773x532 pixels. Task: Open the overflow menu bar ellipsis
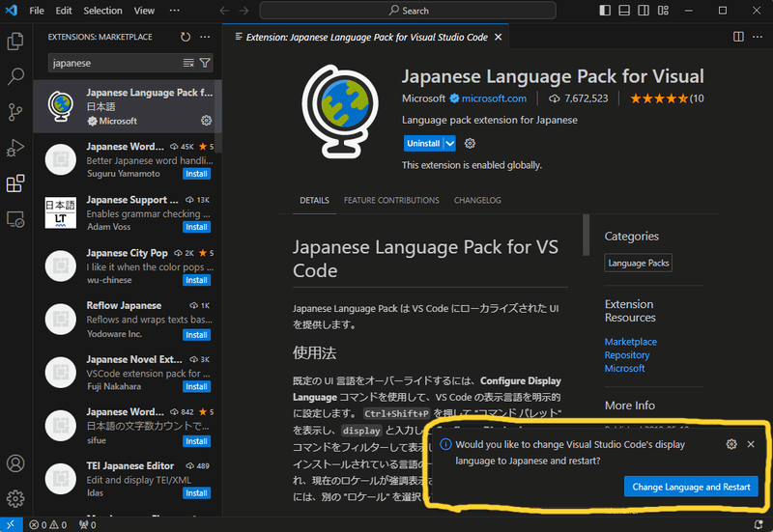[175, 11]
